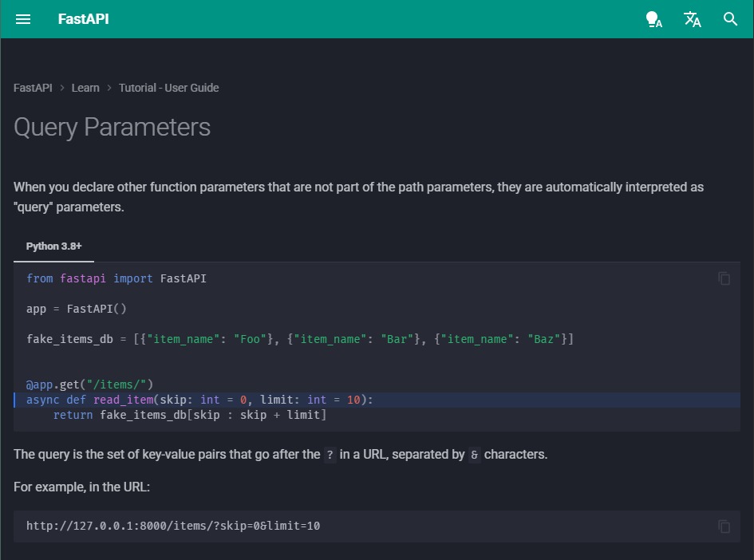Click the Query Parameters page heading
Viewport: 754px width, 560px height.
coord(112,128)
